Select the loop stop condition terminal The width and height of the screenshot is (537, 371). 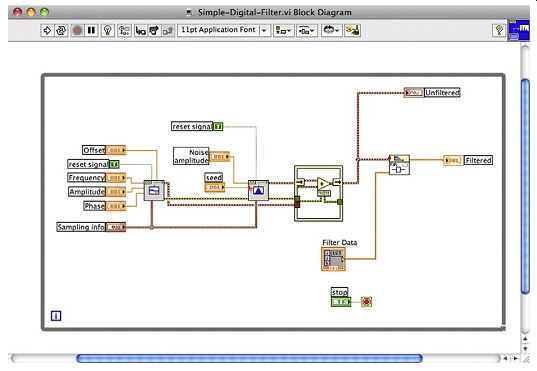coord(366,302)
